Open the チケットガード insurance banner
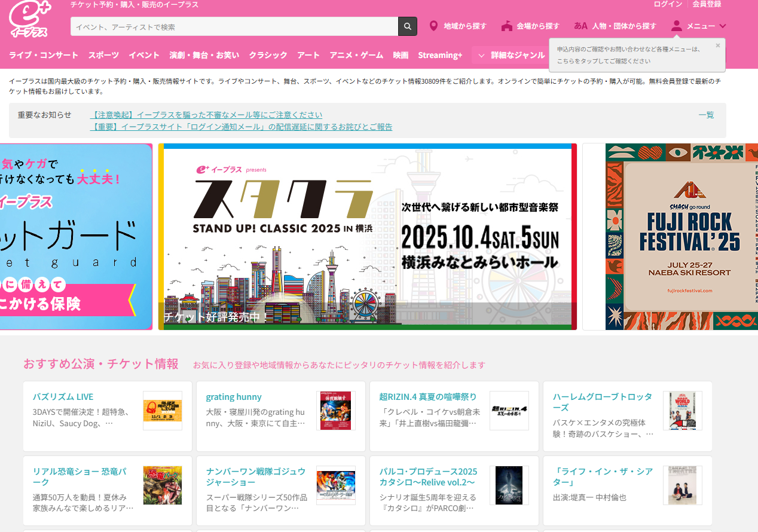 click(76, 237)
